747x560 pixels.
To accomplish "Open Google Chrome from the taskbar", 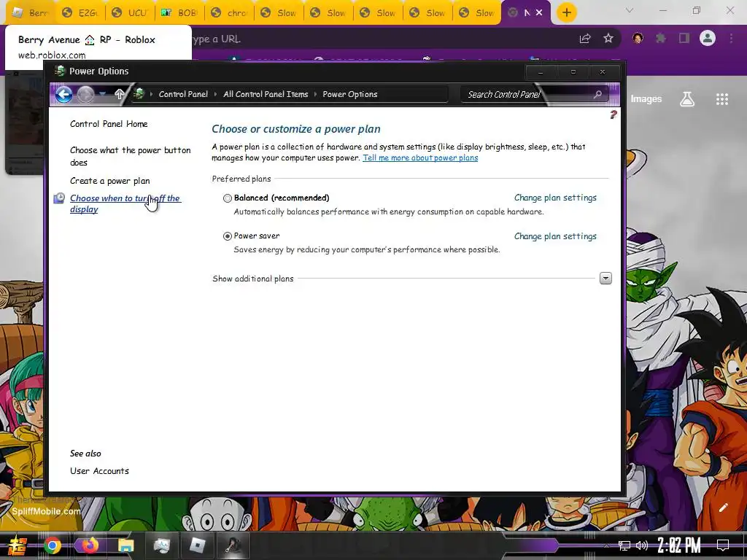I will tap(53, 545).
